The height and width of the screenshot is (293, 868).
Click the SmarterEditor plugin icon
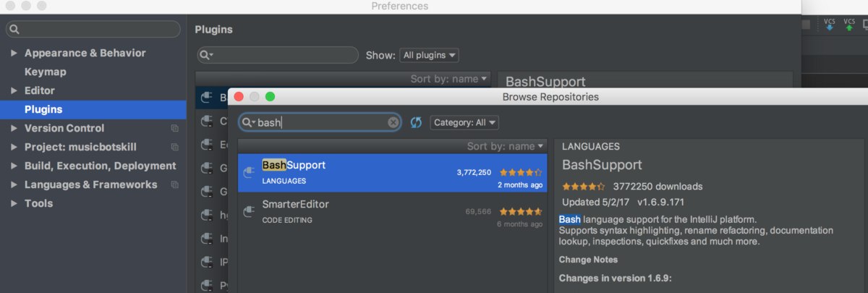[x=249, y=211]
